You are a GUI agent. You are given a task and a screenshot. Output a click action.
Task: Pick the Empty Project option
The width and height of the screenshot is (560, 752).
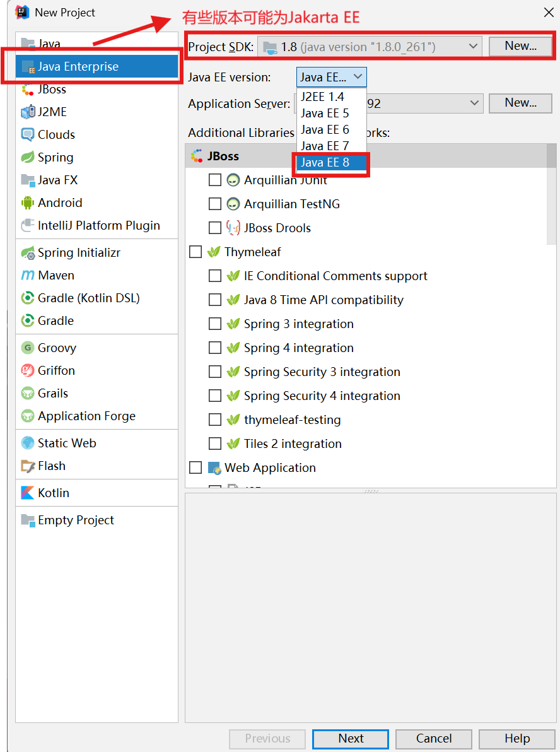pyautogui.click(x=96, y=520)
